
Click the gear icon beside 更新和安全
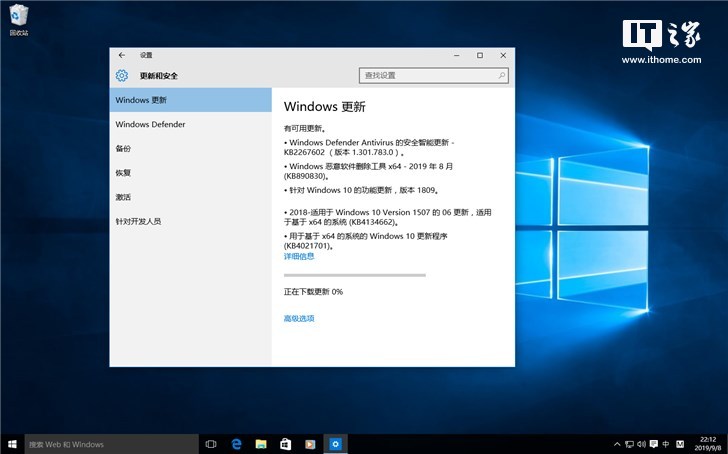[x=122, y=75]
